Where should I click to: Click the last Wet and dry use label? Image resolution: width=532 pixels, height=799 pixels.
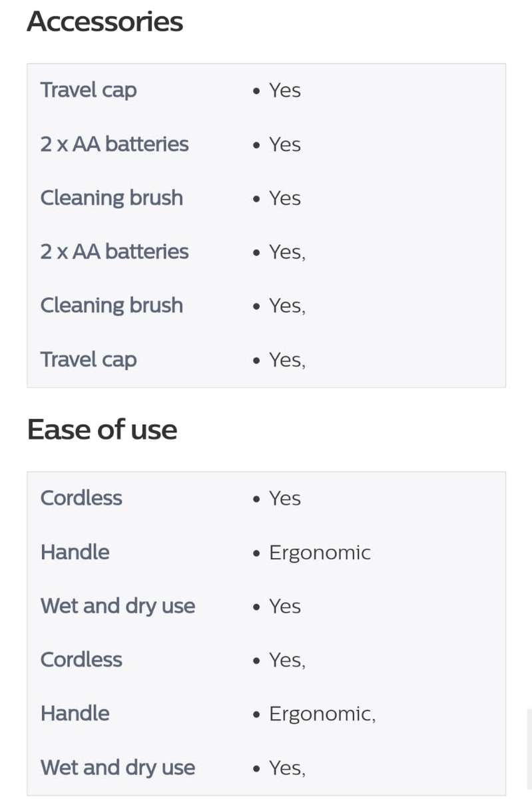click(x=118, y=768)
